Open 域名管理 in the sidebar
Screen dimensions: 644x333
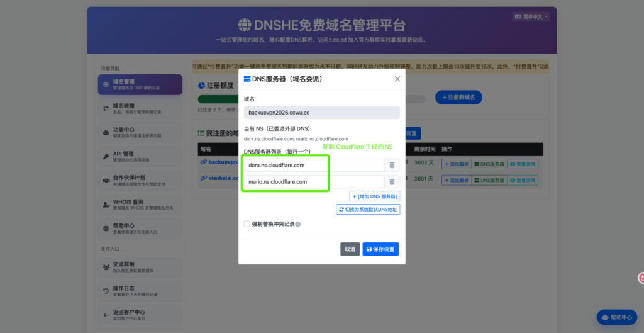point(140,85)
